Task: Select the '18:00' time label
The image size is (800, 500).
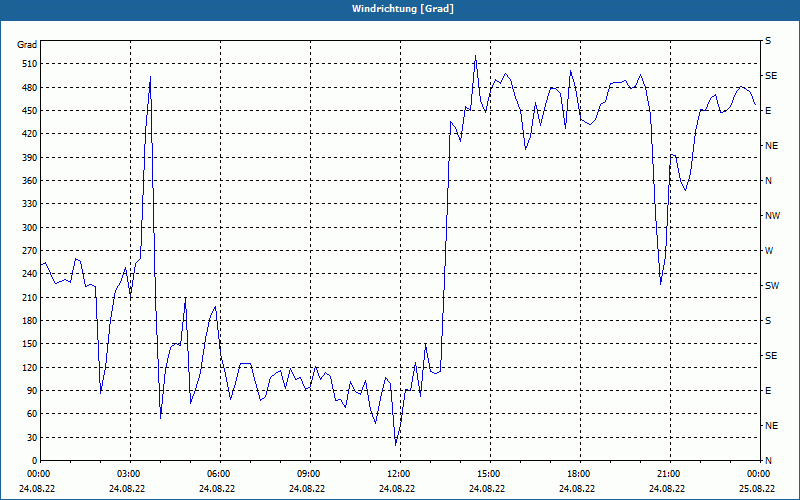Action: [577, 474]
